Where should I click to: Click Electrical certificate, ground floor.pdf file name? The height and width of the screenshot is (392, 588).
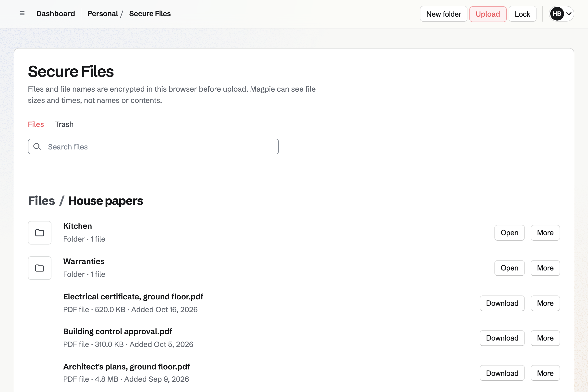[133, 296]
